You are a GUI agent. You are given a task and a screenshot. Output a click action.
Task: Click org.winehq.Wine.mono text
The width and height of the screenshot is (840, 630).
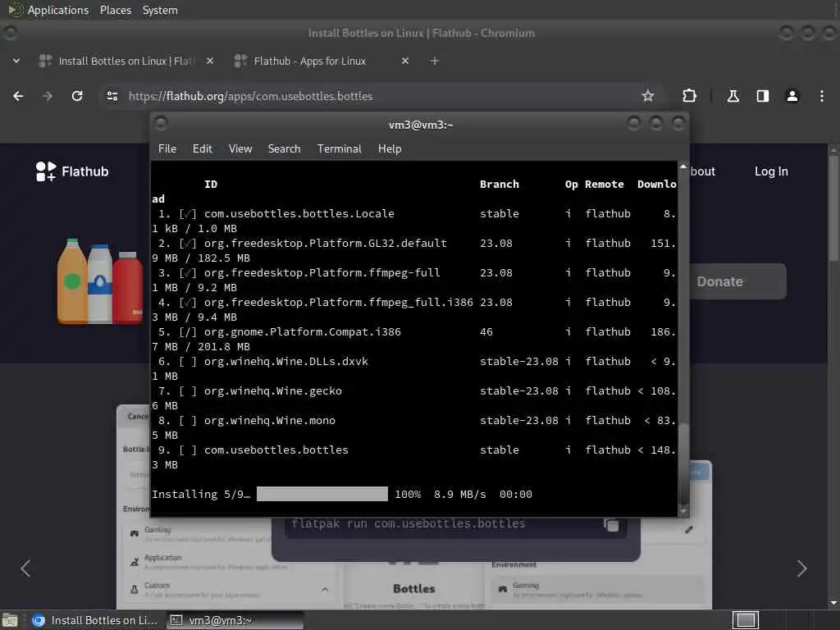click(269, 420)
